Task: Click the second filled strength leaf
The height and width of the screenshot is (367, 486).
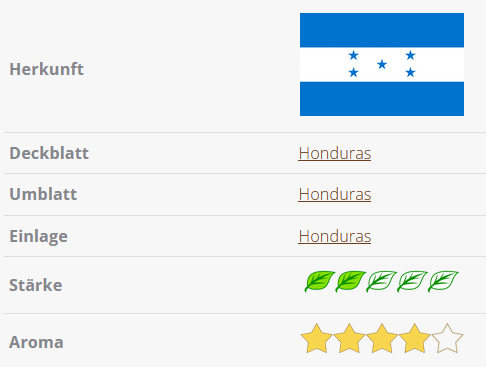Action: [x=350, y=281]
